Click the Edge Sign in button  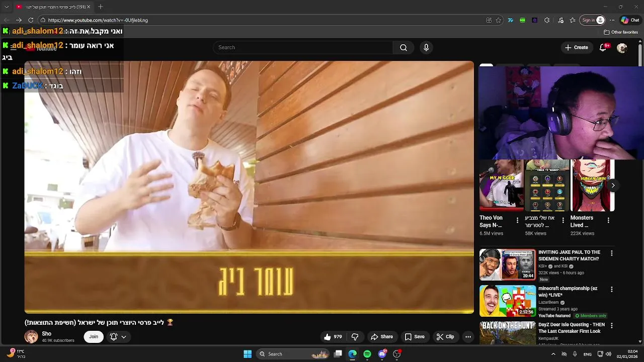point(593,20)
